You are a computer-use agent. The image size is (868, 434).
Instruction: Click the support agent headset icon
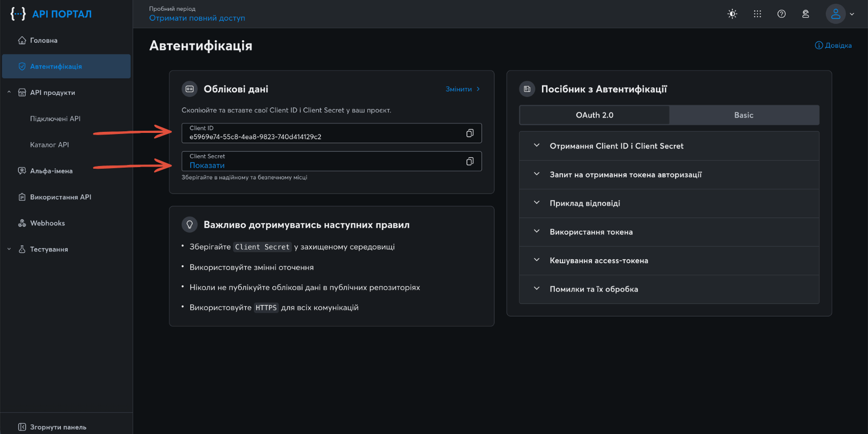point(806,14)
